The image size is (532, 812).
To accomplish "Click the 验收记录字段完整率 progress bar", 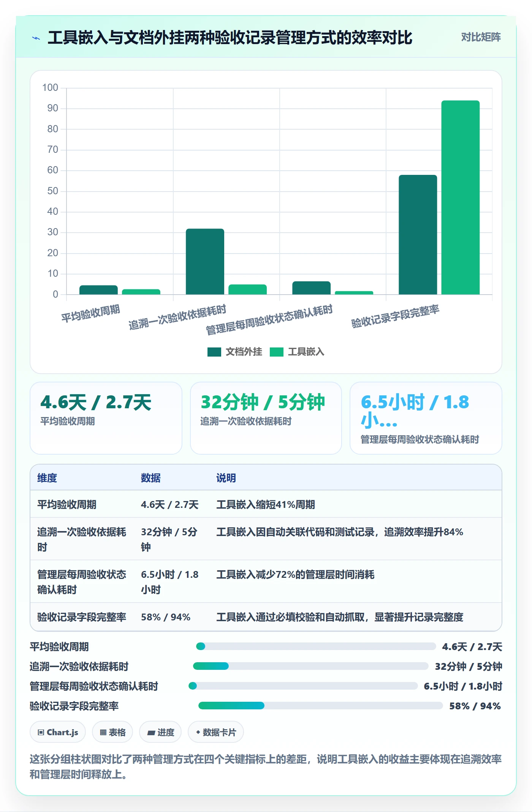I will [x=320, y=706].
